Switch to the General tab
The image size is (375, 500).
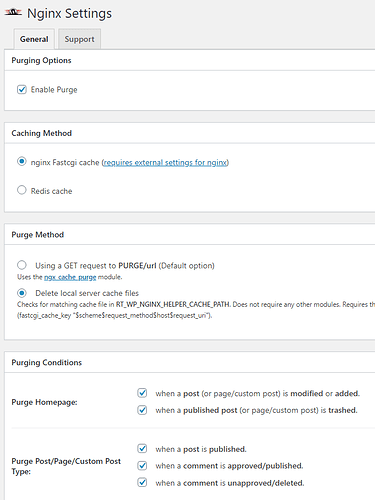pos(34,39)
